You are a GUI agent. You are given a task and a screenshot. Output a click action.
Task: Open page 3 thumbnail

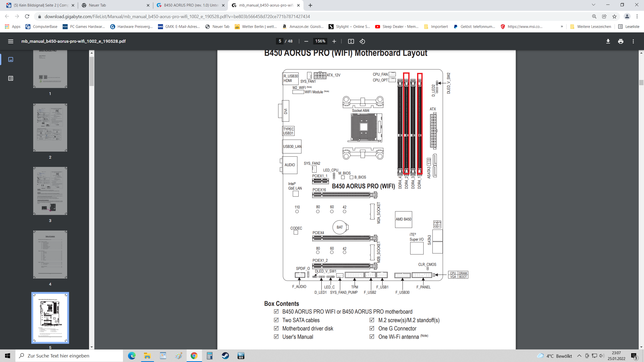(x=50, y=191)
